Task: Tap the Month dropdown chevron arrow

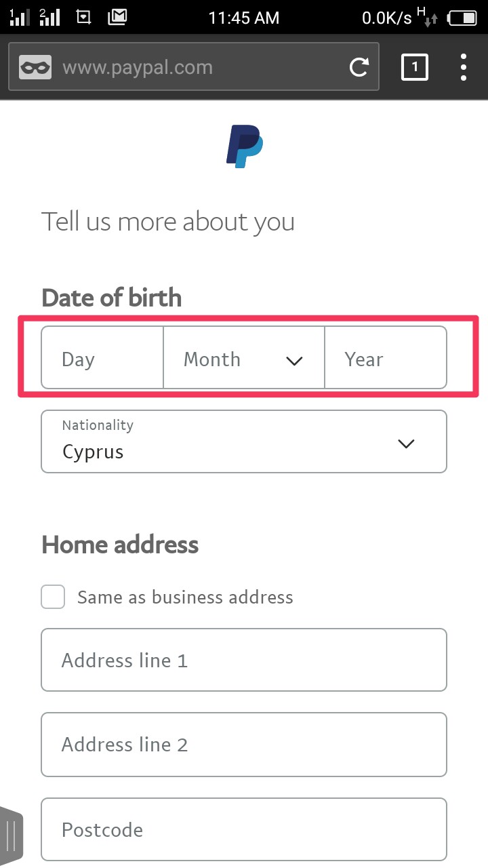Action: pyautogui.click(x=294, y=360)
